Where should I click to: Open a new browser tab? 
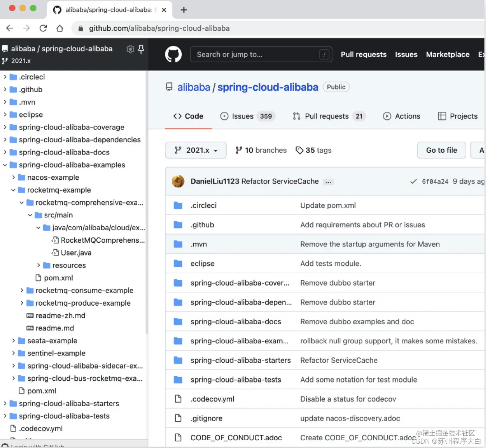coord(184,10)
